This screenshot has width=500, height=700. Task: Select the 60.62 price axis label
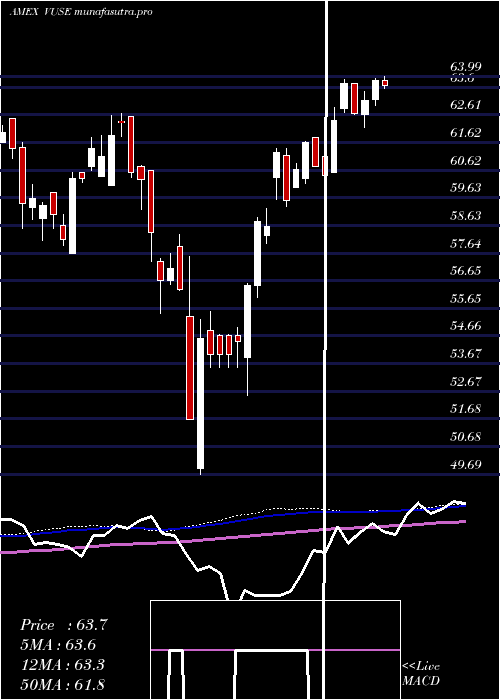(x=466, y=160)
